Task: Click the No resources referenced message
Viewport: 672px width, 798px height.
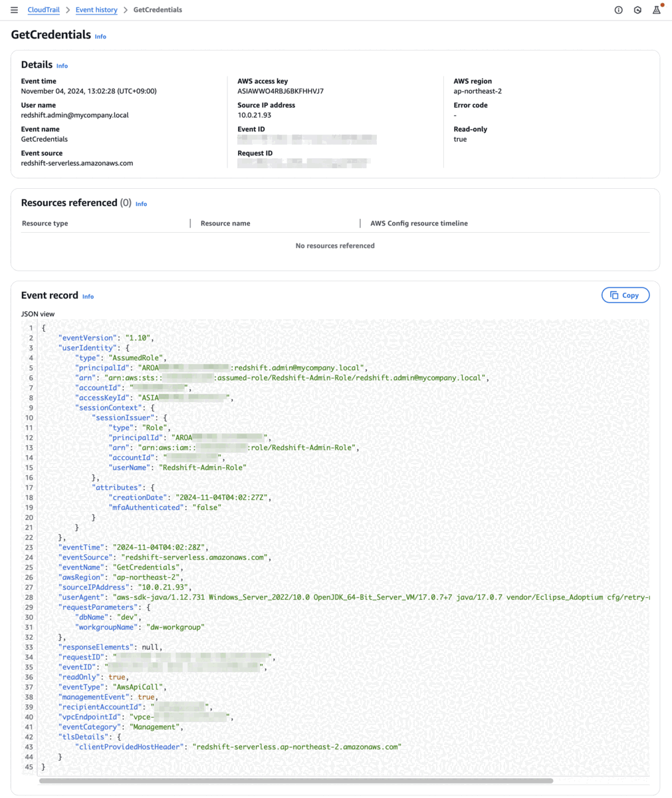Action: tap(335, 246)
